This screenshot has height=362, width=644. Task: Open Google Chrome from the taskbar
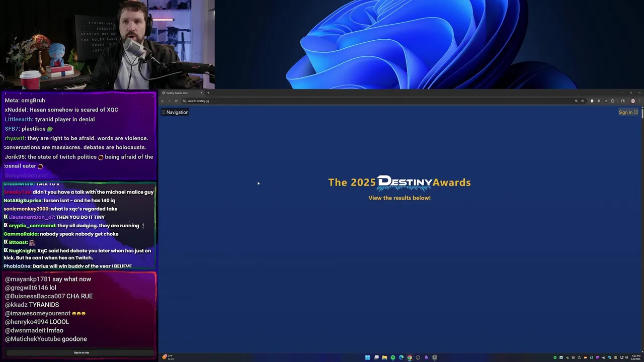tap(410, 357)
